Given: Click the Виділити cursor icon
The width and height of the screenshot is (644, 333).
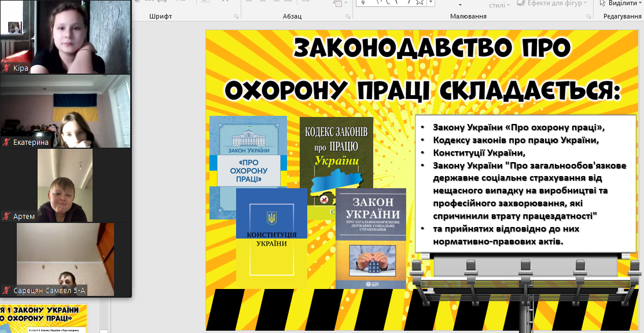Looking at the screenshot, I should tap(602, 3).
